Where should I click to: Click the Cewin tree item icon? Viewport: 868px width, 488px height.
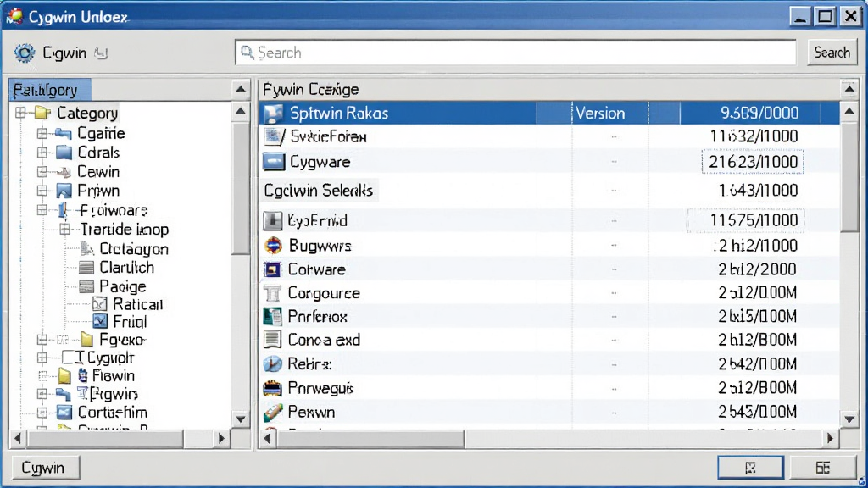tap(64, 172)
